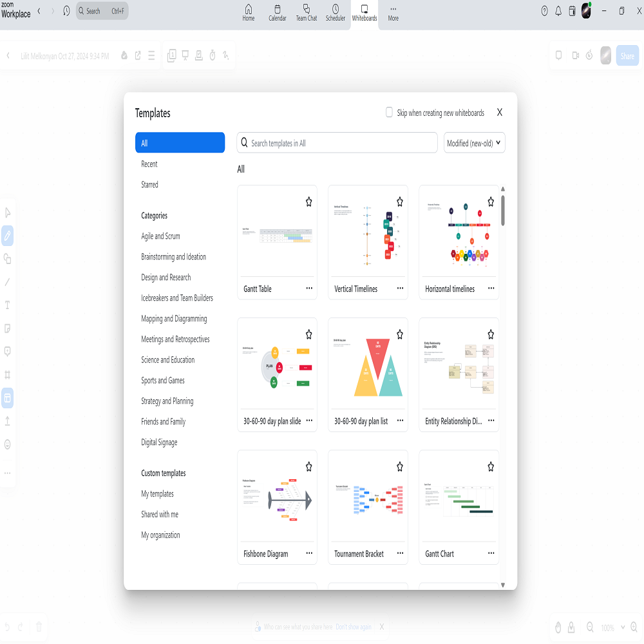Viewport: 644px width, 644px height.
Task: Pick the Sticky Note tool
Action: [7, 328]
